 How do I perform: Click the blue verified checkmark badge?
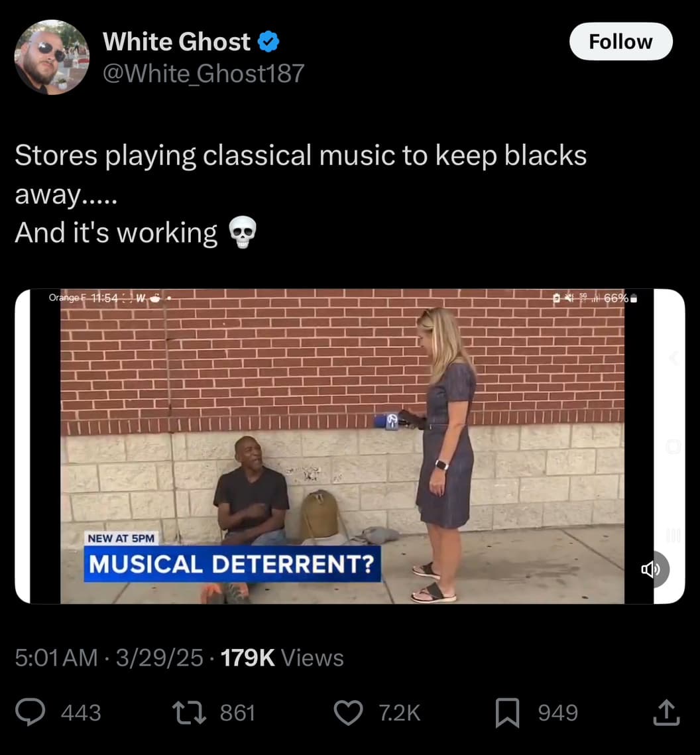[x=268, y=41]
